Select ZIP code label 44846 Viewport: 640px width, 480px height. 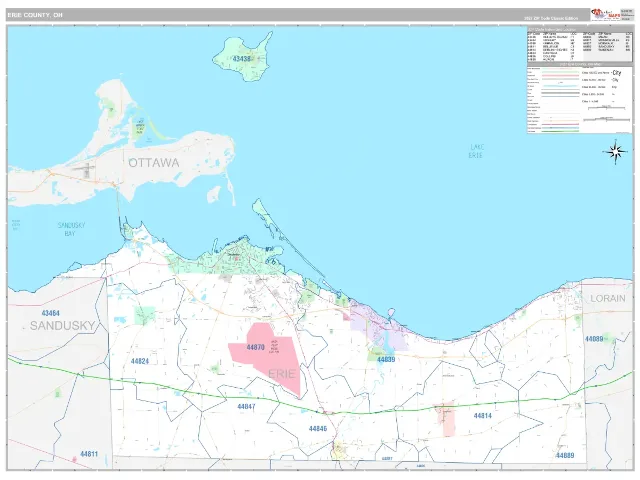click(x=318, y=429)
